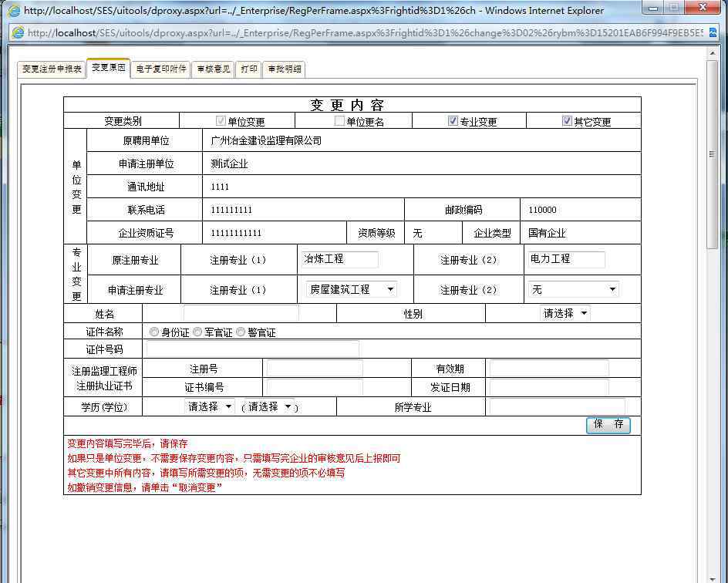Open the first 学历 请选择 dropdown

coord(210,406)
